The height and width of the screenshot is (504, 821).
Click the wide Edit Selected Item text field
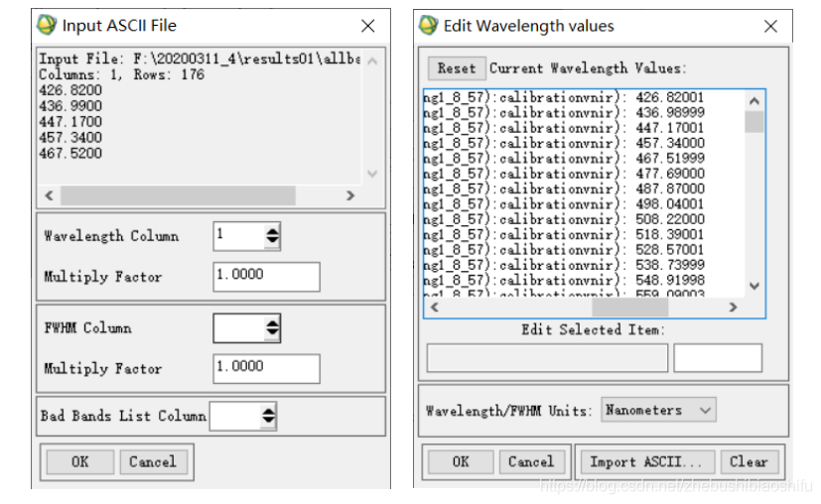pyautogui.click(x=547, y=358)
